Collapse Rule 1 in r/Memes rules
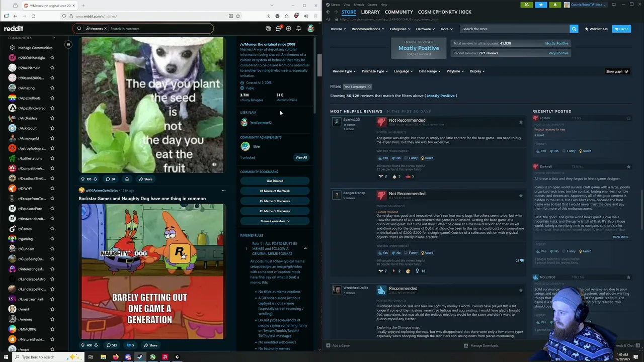Screen dimensions: 644x362 [x=305, y=248]
